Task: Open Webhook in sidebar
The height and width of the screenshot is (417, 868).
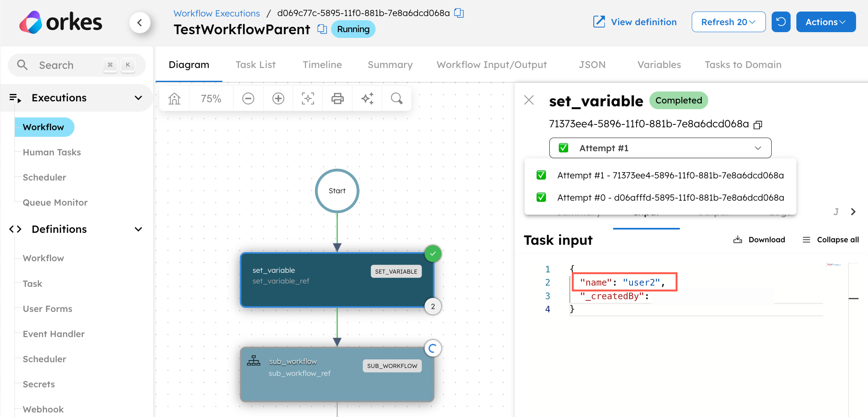Action: point(43,409)
